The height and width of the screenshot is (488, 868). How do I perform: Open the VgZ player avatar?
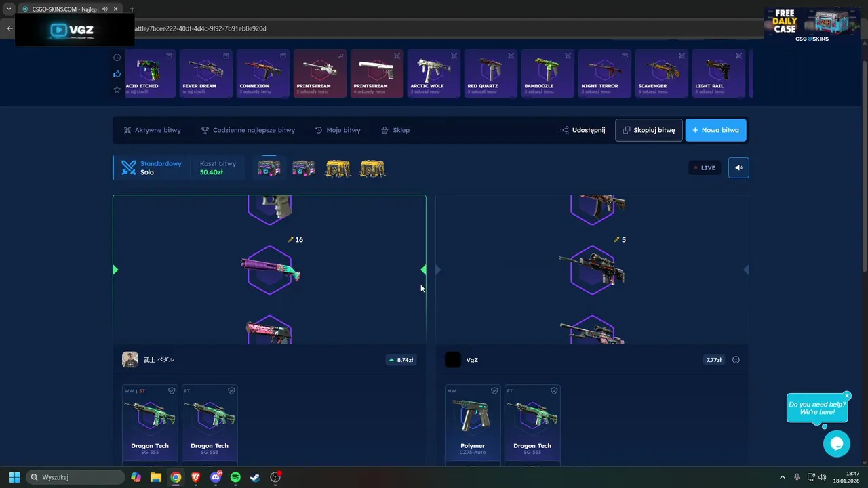pyautogui.click(x=453, y=360)
